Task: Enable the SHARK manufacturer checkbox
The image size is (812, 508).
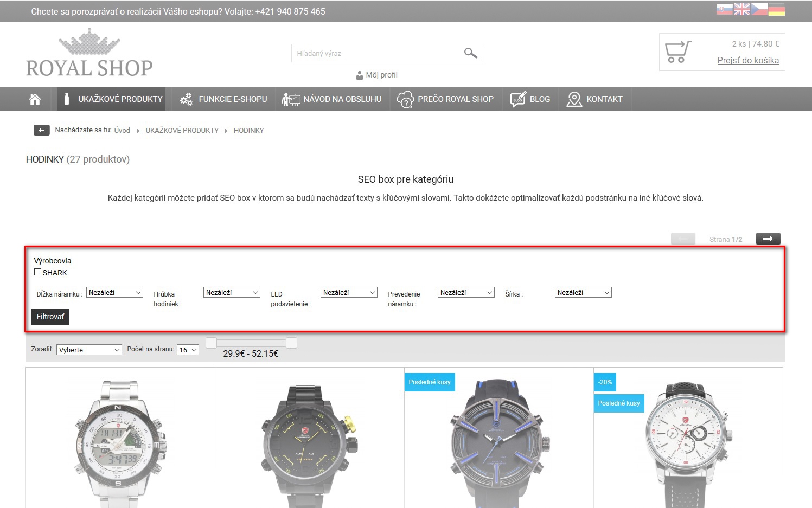Action: 38,272
